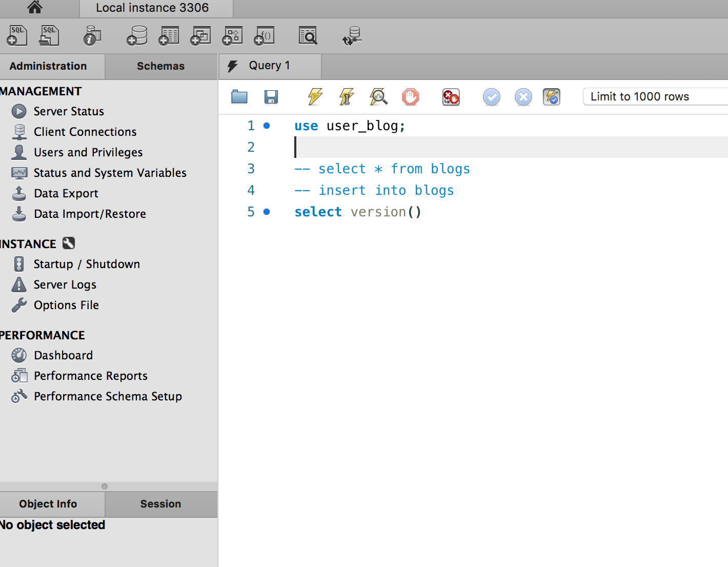Reconnect to DBMS icon
Image resolution: width=728 pixels, height=567 pixels.
coord(352,36)
